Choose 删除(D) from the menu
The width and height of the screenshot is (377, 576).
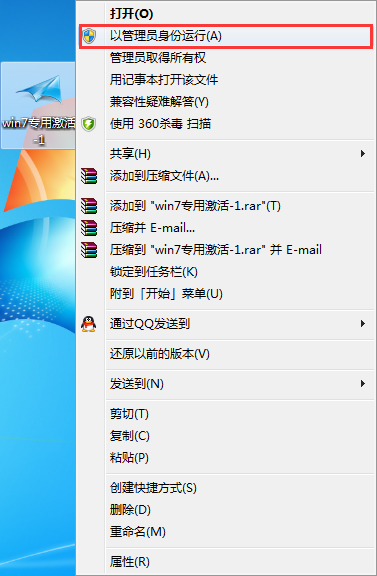click(x=226, y=510)
